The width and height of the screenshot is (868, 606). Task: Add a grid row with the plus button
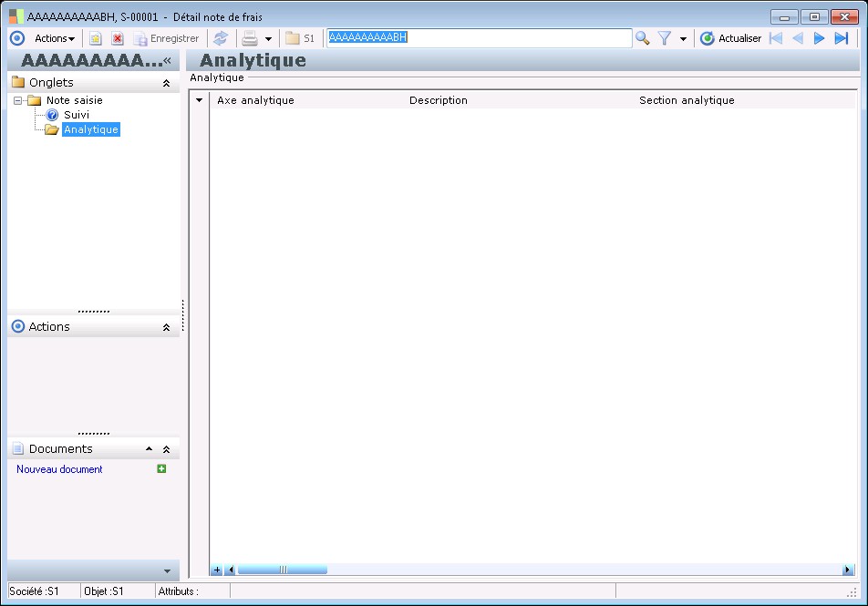216,570
